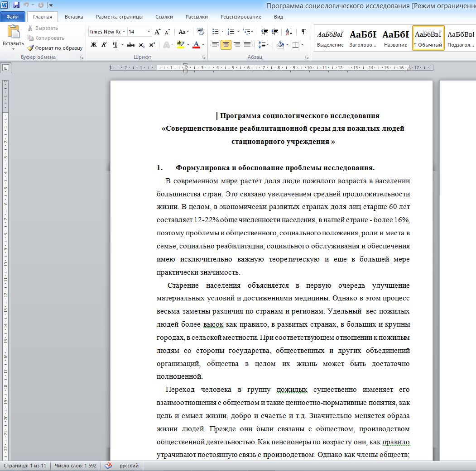Apply the Заголовок style
Screen dimensions: 476x471
coord(363,38)
